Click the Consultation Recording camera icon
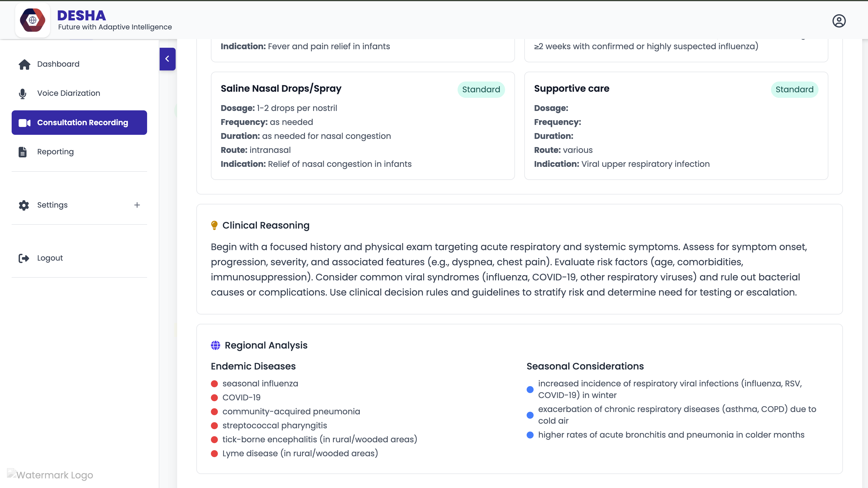Viewport: 868px width, 488px height. pyautogui.click(x=24, y=123)
